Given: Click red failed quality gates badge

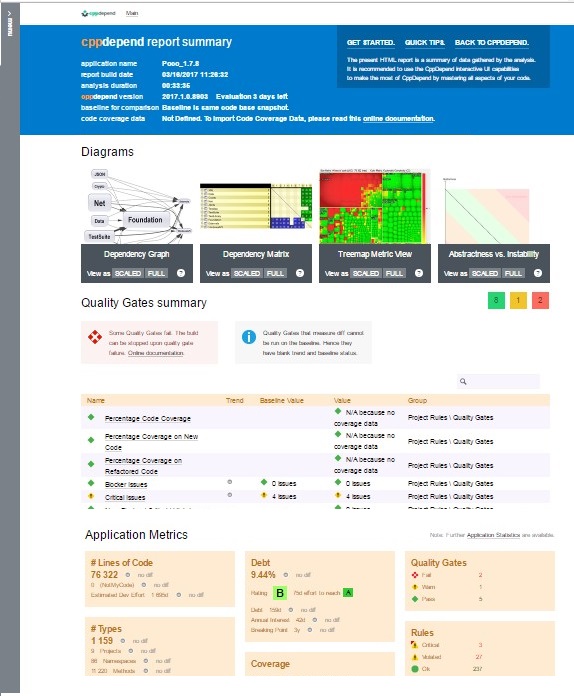Looking at the screenshot, I should pos(540,301).
